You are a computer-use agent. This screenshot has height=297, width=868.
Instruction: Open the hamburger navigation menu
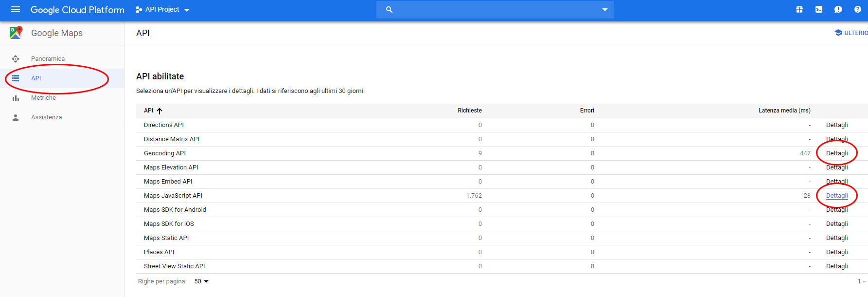click(x=16, y=9)
